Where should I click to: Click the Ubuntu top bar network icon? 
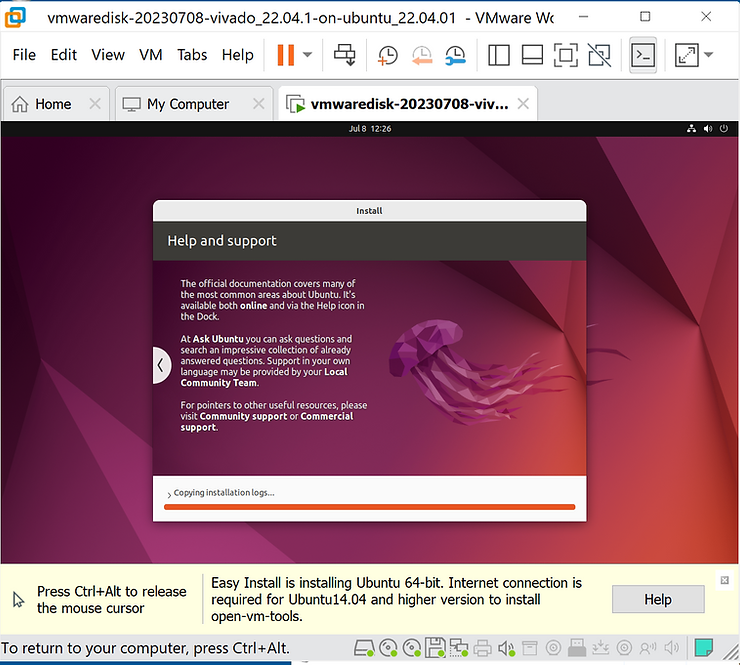pyautogui.click(x=691, y=128)
